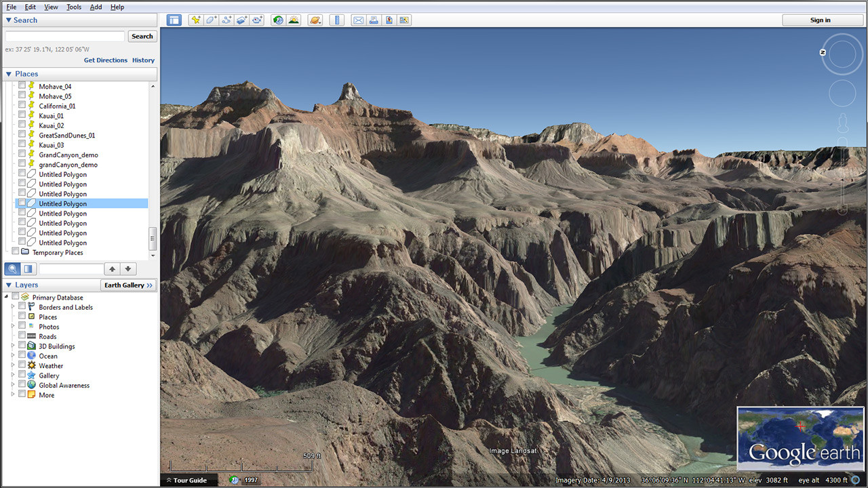Image resolution: width=868 pixels, height=488 pixels.
Task: Select the Add Path tool
Action: (226, 20)
